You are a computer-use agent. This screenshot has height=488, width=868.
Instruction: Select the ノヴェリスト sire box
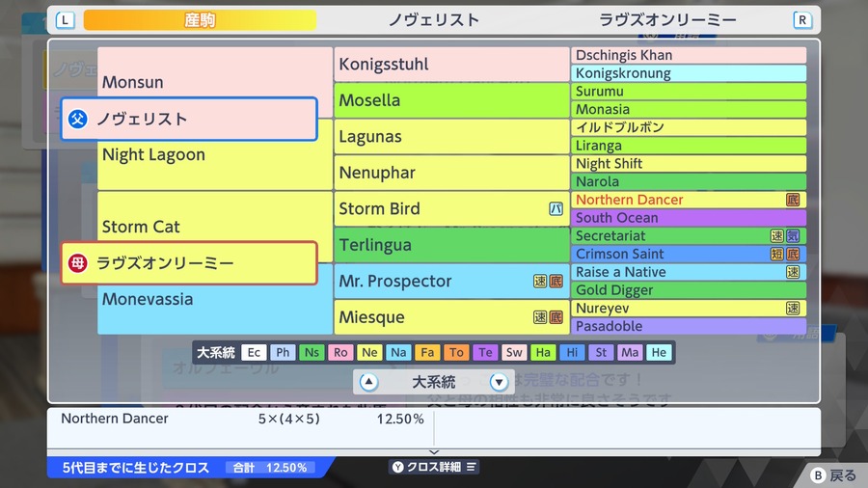pyautogui.click(x=189, y=119)
